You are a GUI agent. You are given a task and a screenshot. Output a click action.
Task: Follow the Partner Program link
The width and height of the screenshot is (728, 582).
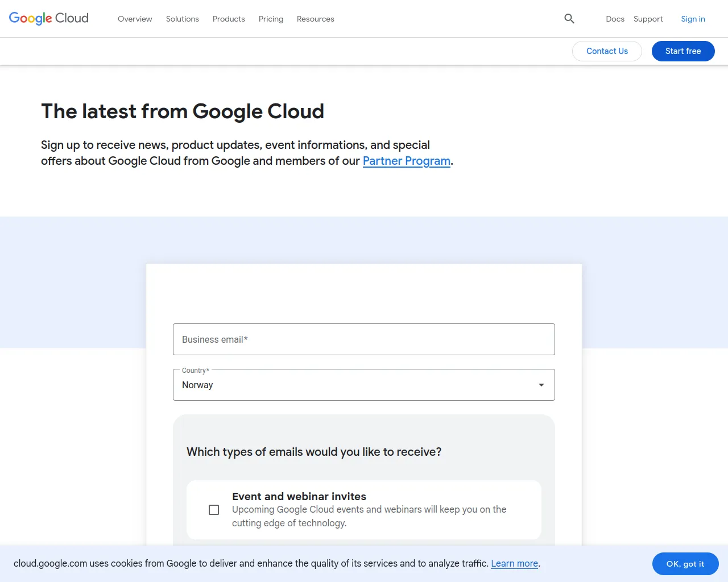(x=406, y=161)
